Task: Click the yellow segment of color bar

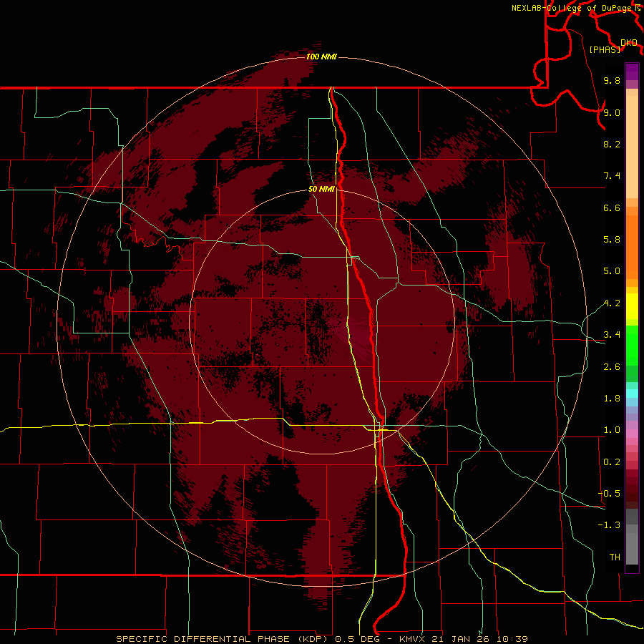Action: coord(632,306)
